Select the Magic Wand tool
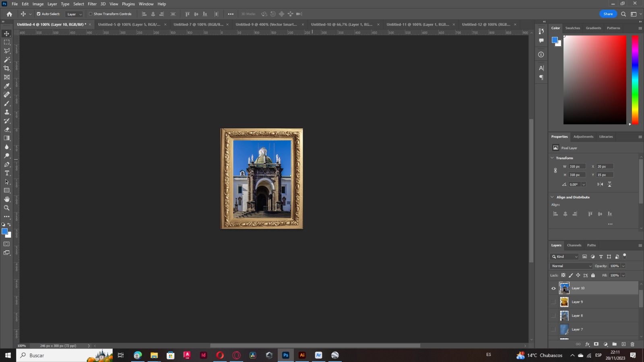Image resolution: width=644 pixels, height=362 pixels. point(7,60)
